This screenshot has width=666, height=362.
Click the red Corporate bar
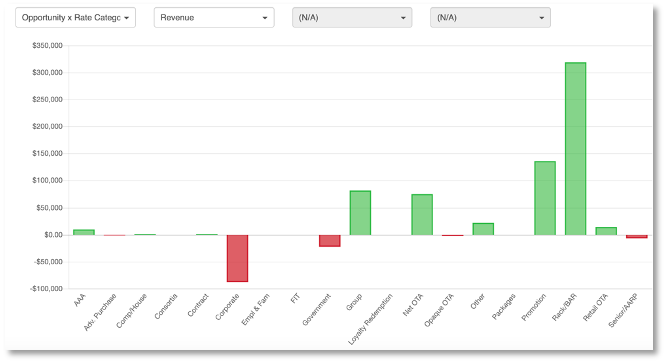[x=237, y=258]
